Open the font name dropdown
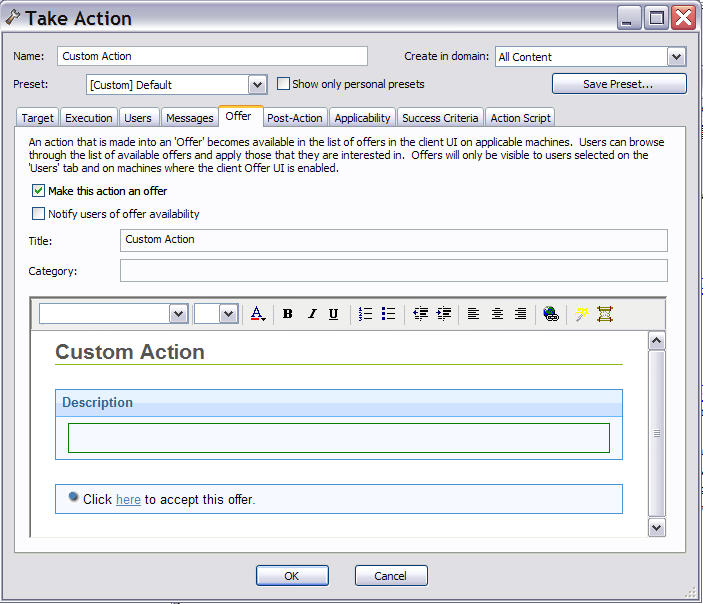The image size is (703, 604). pos(178,314)
